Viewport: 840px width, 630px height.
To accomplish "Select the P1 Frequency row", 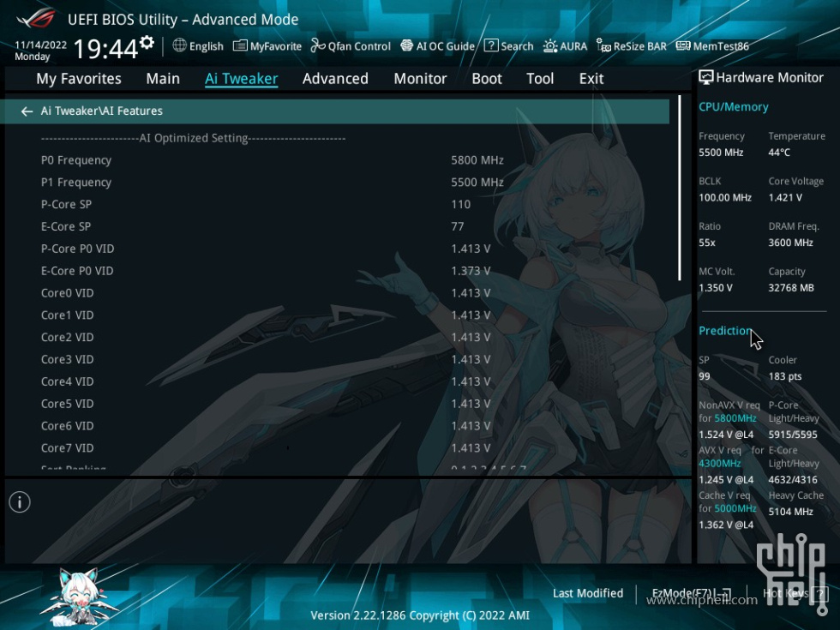I will 338,182.
